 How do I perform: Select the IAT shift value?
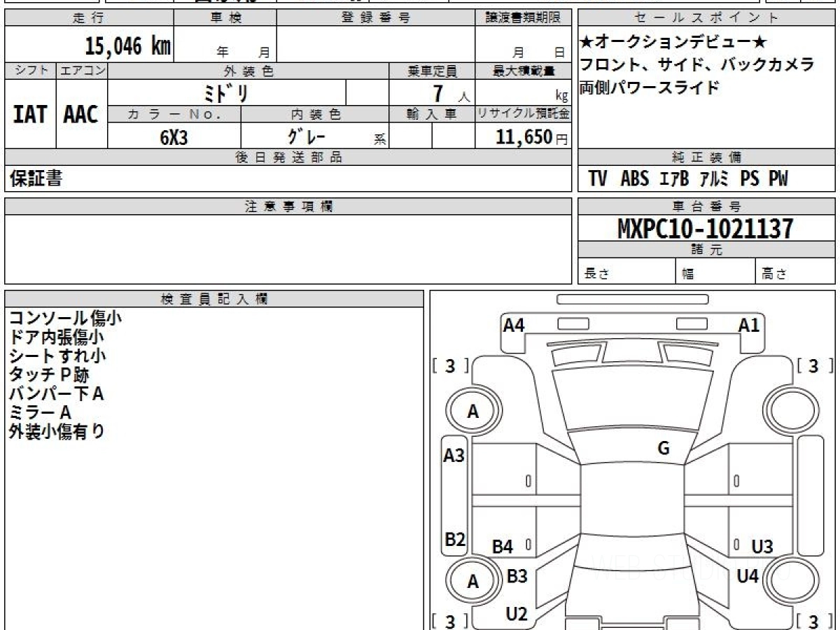(x=30, y=113)
